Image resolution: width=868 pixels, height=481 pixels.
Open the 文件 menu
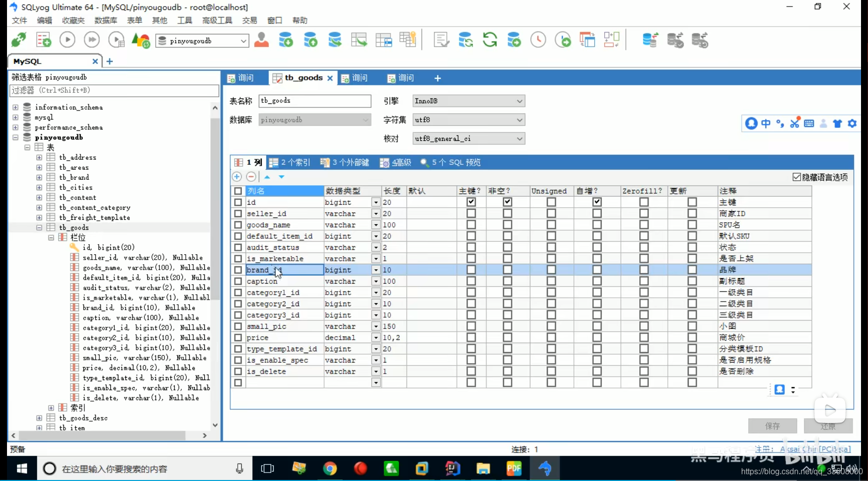[19, 20]
